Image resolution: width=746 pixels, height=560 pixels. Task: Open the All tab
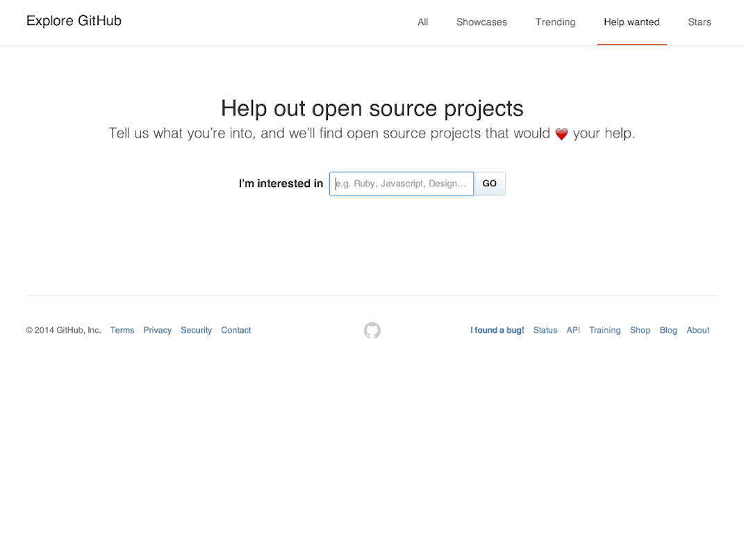coord(422,22)
